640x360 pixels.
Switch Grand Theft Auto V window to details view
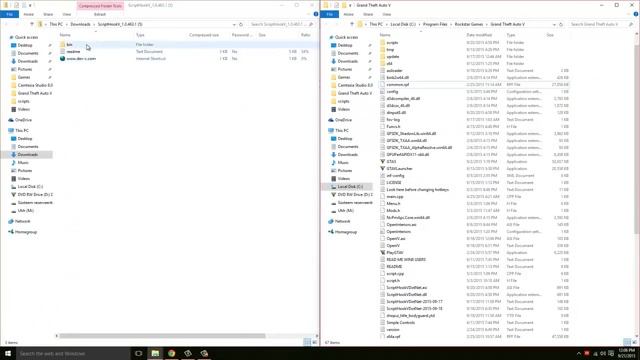tap(627, 342)
